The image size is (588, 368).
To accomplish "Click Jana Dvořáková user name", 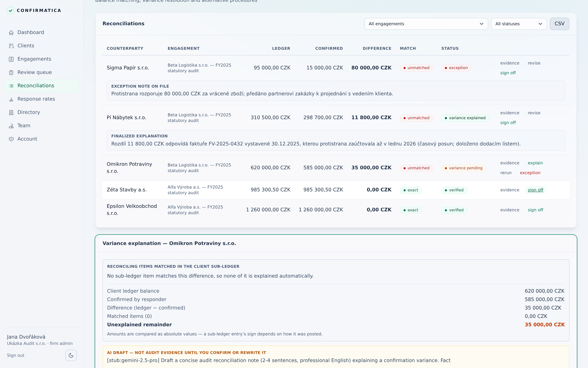I will pos(26,337).
